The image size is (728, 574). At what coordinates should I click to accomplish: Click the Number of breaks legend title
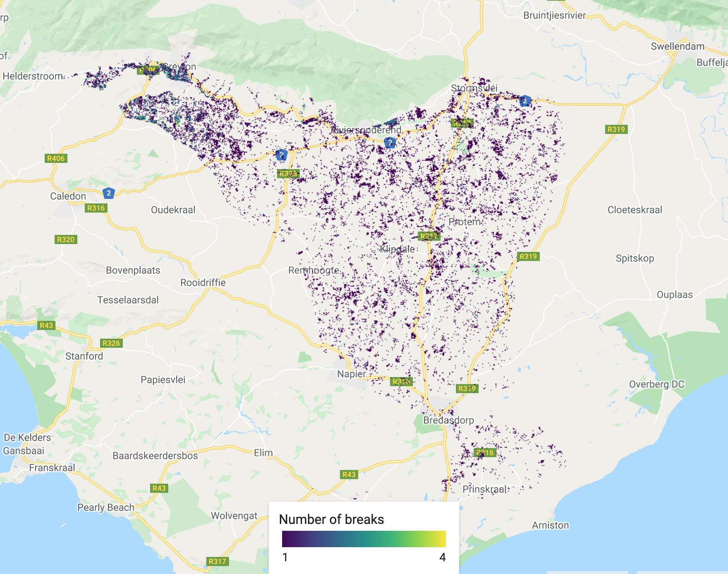[x=331, y=519]
